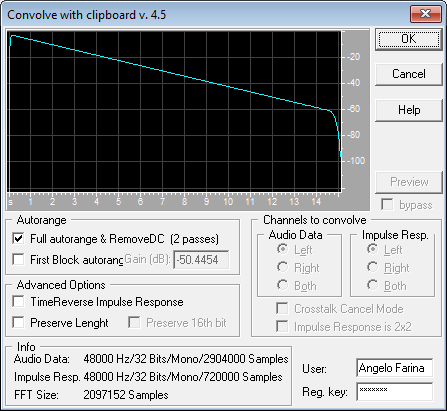Click the FFT Size 2097152 Samples text
Viewport: 447px width, 411px height.
coord(91,395)
